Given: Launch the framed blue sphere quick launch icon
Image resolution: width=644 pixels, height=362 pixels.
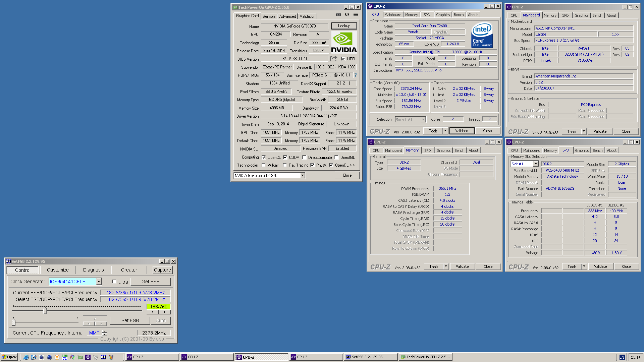Looking at the screenshot, I should click(x=42, y=357).
